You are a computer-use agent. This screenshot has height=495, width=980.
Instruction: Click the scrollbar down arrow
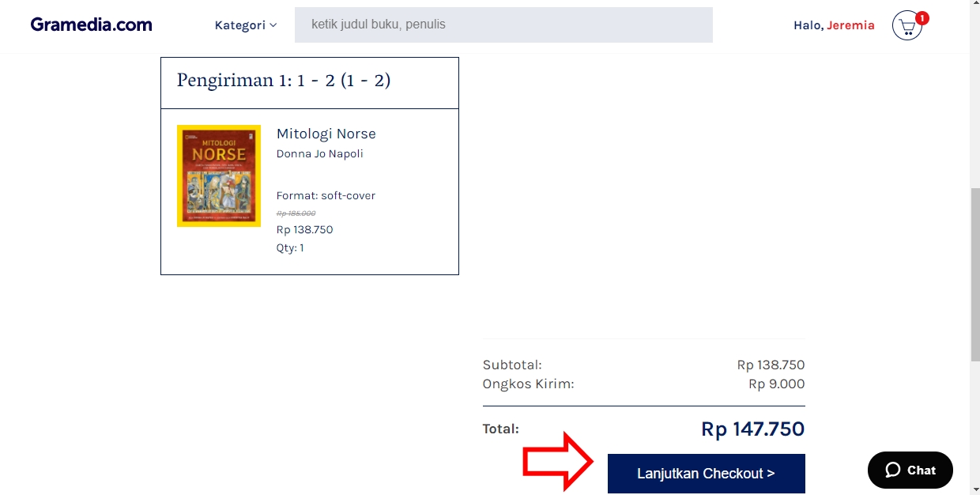click(974, 489)
